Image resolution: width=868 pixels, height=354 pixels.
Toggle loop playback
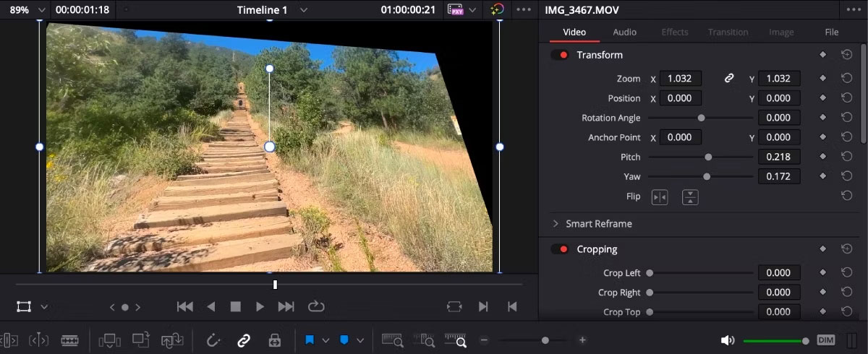pyautogui.click(x=316, y=307)
